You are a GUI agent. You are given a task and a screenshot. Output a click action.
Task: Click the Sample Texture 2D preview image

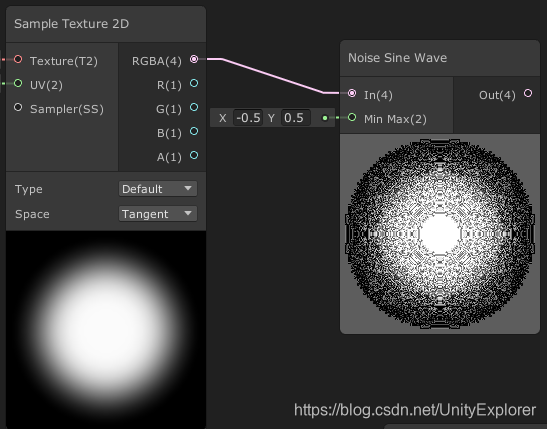click(106, 330)
